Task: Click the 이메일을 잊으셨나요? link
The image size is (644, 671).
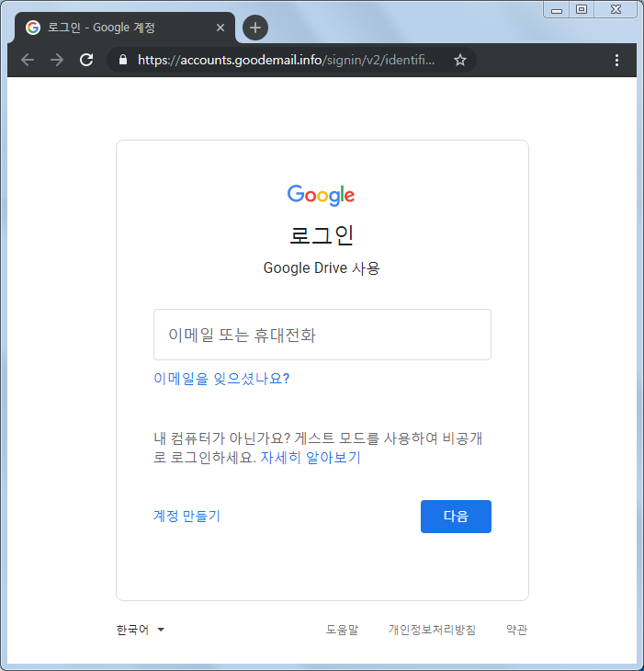Action: (x=221, y=379)
